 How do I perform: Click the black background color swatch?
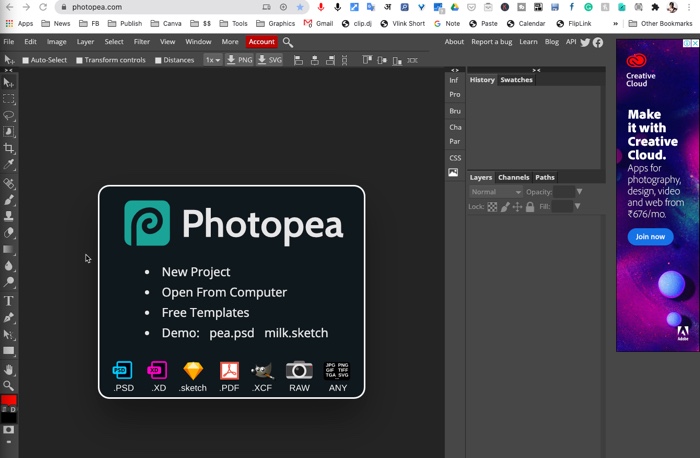click(8, 418)
